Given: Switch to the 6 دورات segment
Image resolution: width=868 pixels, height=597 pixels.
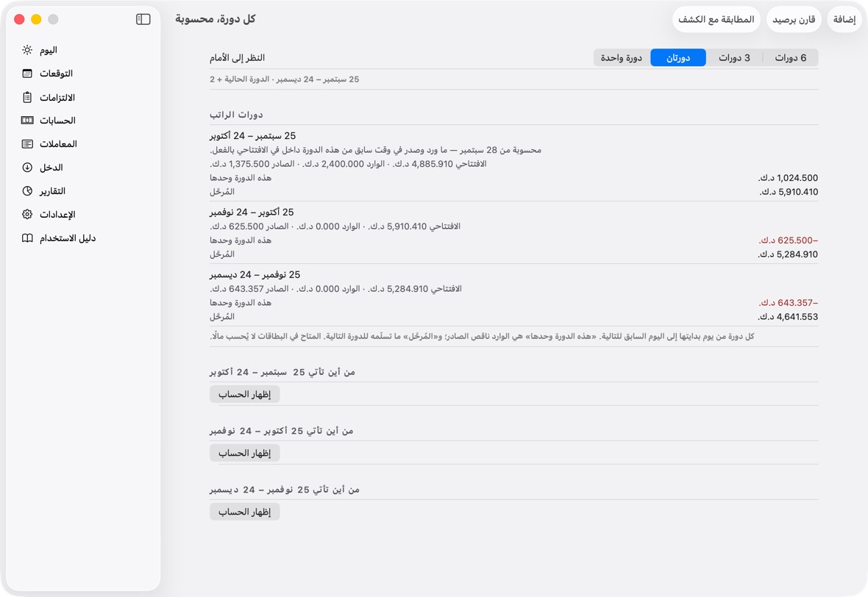Looking at the screenshot, I should point(791,57).
